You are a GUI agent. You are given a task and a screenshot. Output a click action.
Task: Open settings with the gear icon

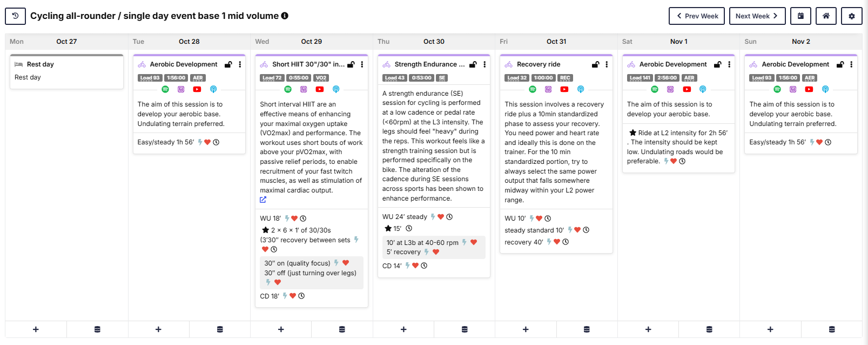(x=851, y=16)
